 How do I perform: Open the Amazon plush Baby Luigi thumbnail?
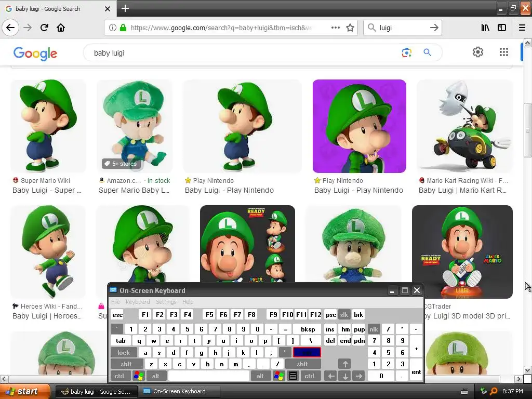pos(135,126)
